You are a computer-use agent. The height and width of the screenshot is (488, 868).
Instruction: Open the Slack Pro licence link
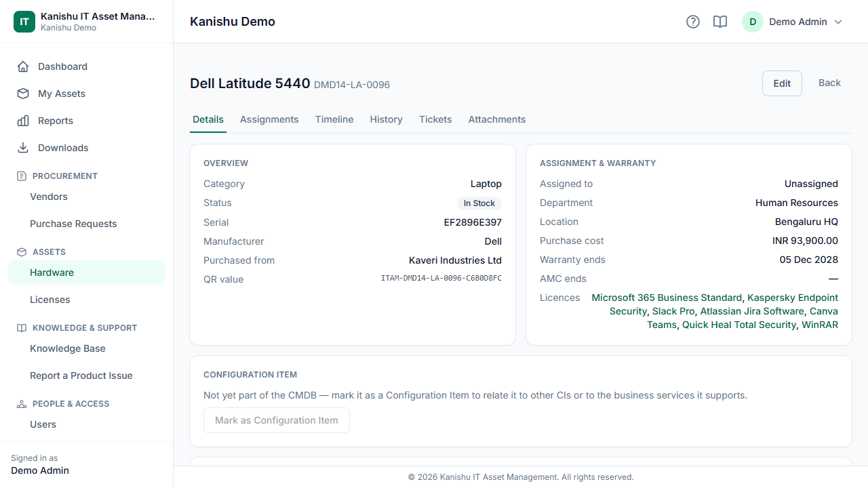pos(673,311)
